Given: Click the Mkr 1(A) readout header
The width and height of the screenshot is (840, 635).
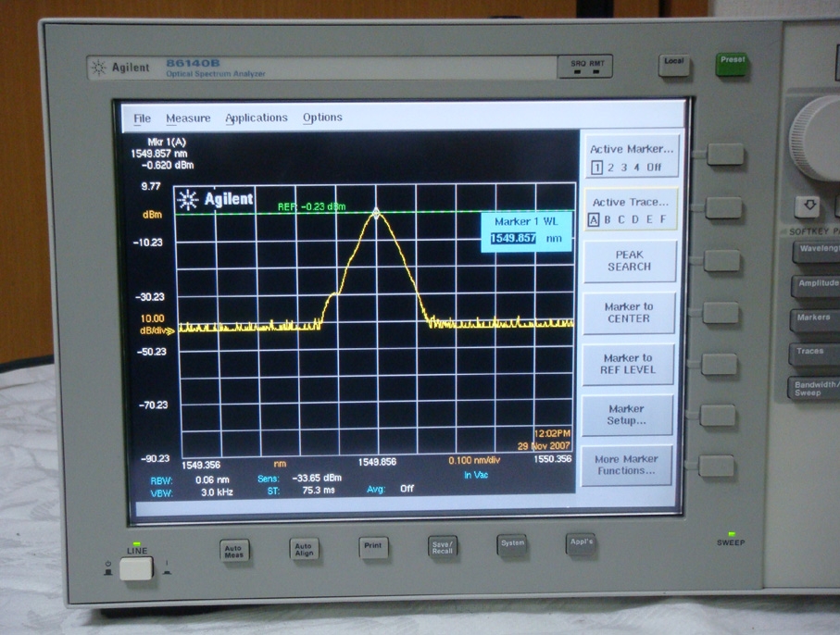Looking at the screenshot, I should 167,142.
